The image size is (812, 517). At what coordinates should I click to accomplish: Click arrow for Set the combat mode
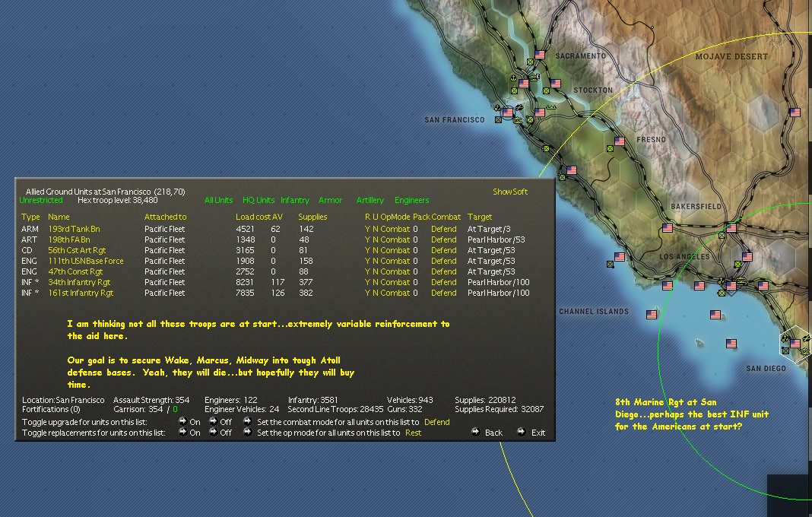248,421
